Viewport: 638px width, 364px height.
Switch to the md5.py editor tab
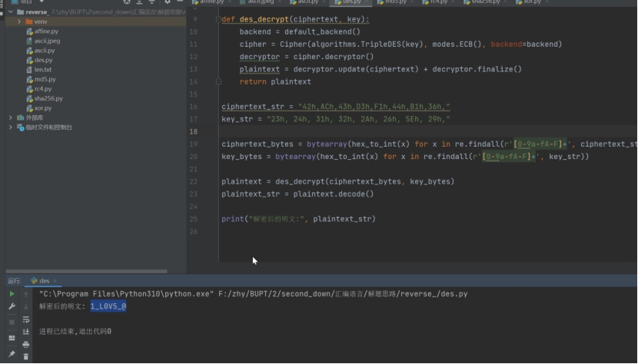395,2
